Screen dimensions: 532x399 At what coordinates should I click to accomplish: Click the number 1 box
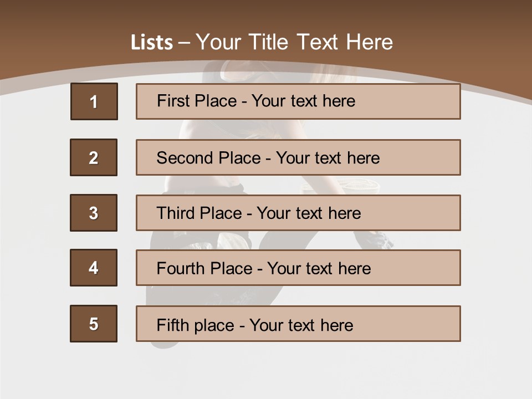pos(94,101)
